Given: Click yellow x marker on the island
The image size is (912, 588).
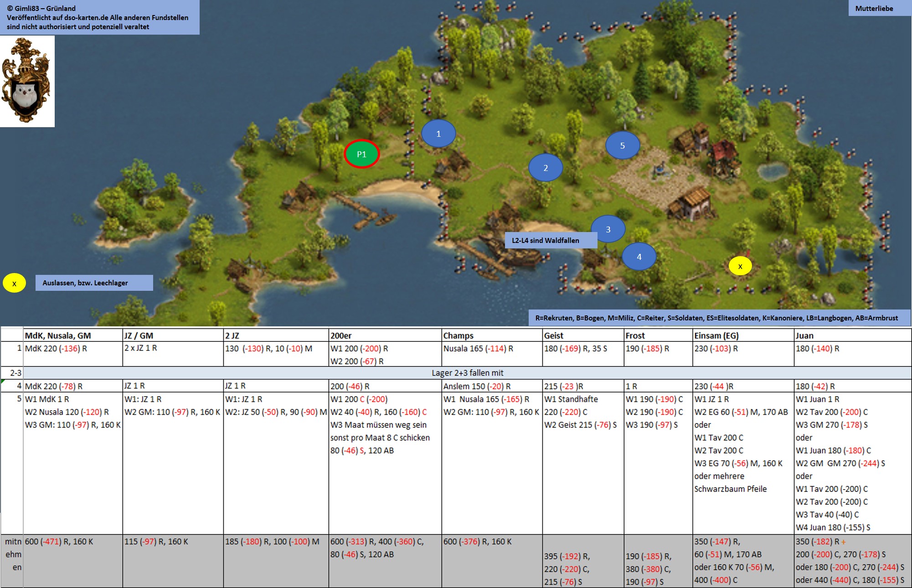Looking at the screenshot, I should pyautogui.click(x=740, y=266).
